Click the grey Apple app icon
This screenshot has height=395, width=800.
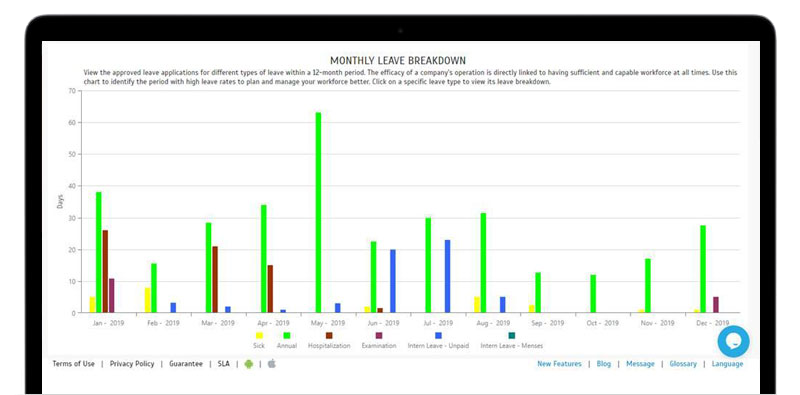click(x=271, y=363)
